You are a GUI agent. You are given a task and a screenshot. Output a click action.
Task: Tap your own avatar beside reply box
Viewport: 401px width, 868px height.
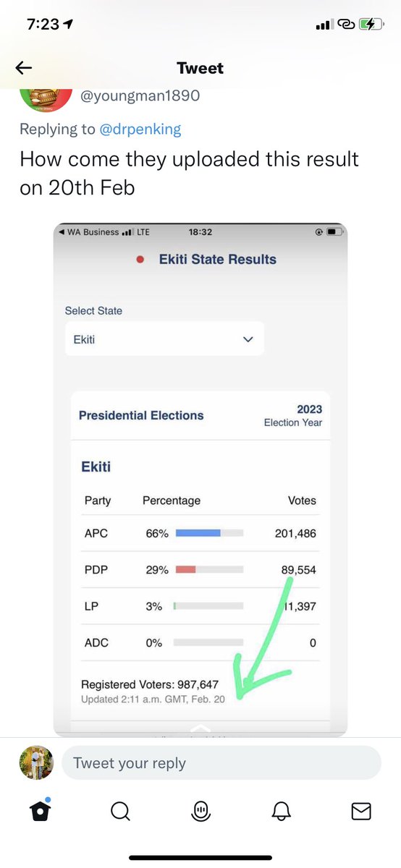[36, 762]
